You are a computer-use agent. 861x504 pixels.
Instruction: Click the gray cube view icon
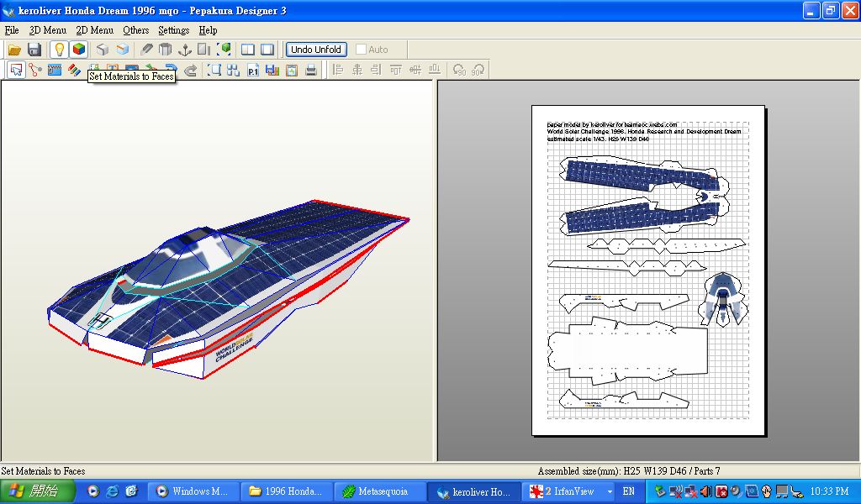[102, 50]
